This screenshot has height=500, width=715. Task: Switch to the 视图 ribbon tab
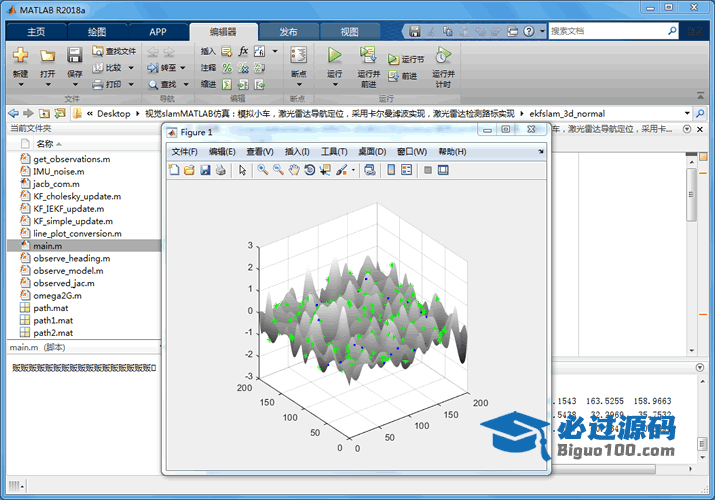tap(349, 31)
